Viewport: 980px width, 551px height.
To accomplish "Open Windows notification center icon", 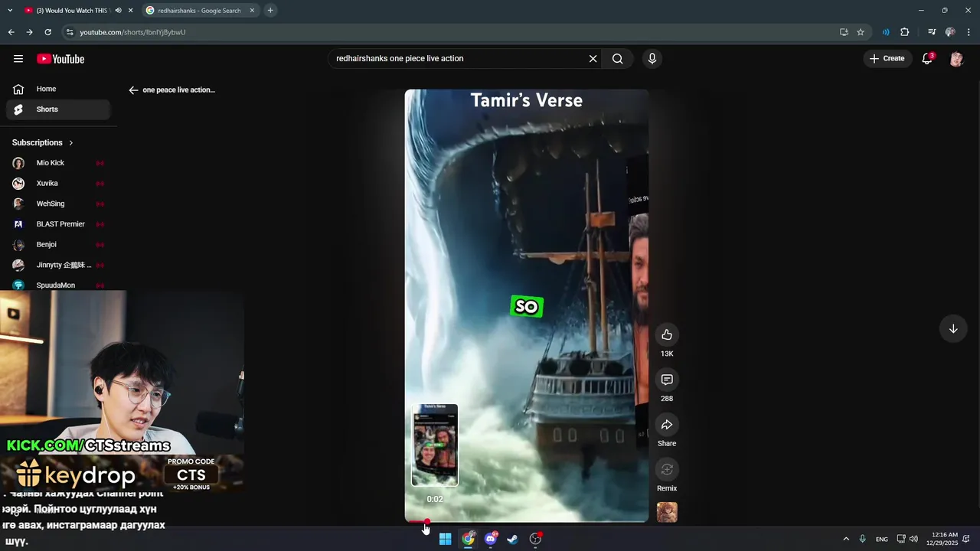I will point(967,539).
